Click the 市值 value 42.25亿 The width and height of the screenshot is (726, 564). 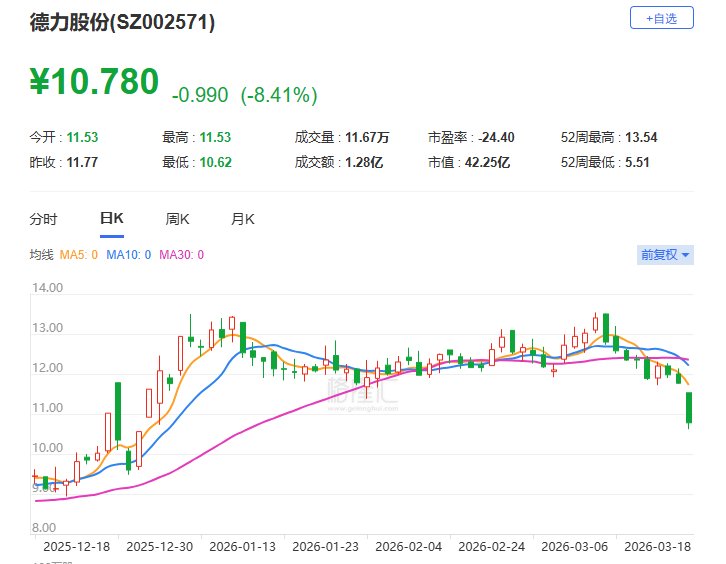[488, 161]
